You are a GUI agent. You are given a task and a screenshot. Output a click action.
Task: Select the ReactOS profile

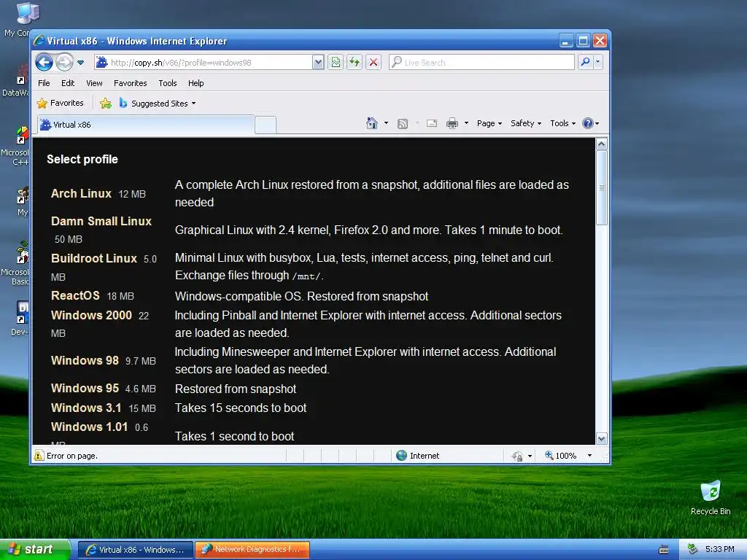75,296
